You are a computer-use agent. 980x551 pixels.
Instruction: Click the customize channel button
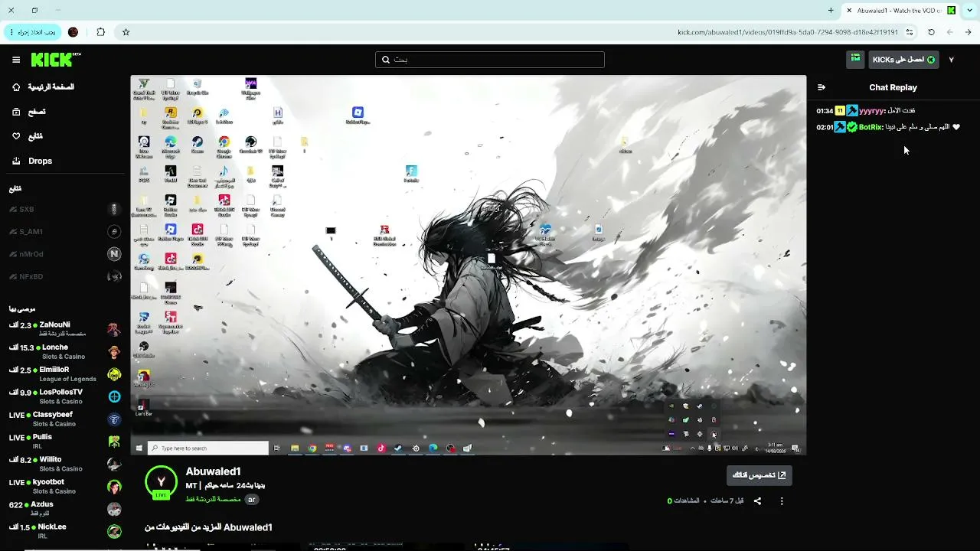click(x=759, y=475)
